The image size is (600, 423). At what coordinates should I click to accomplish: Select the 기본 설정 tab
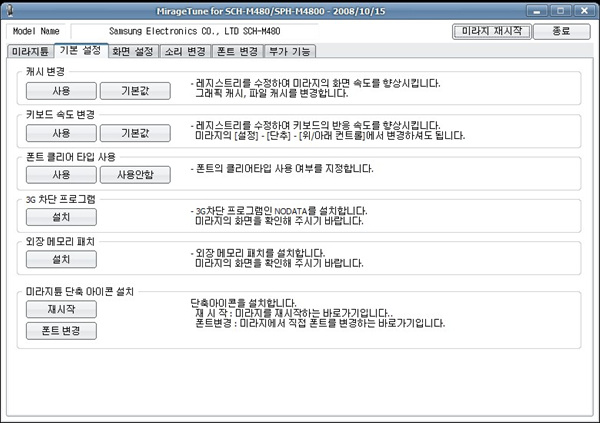pyautogui.click(x=81, y=50)
